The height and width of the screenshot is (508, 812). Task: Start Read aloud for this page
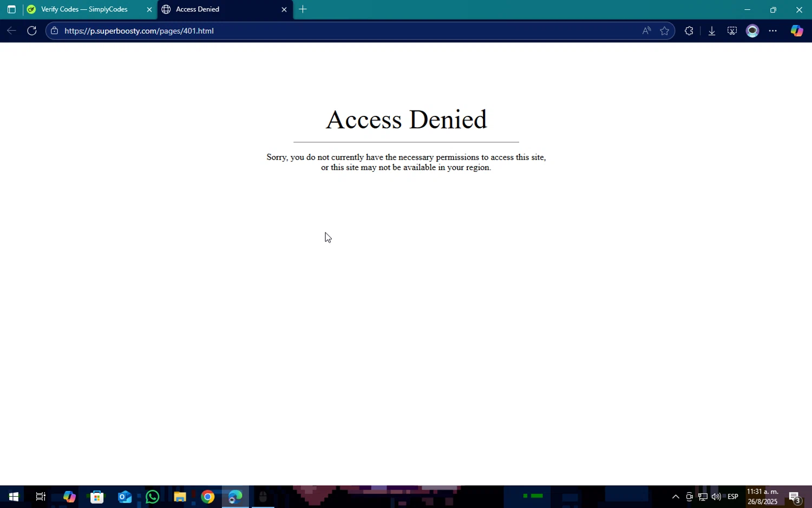646,31
